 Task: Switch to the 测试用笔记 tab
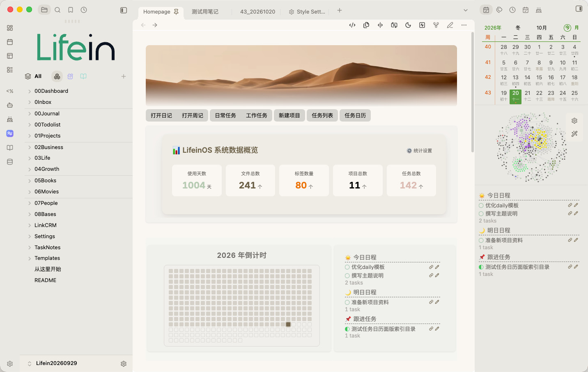coord(205,12)
